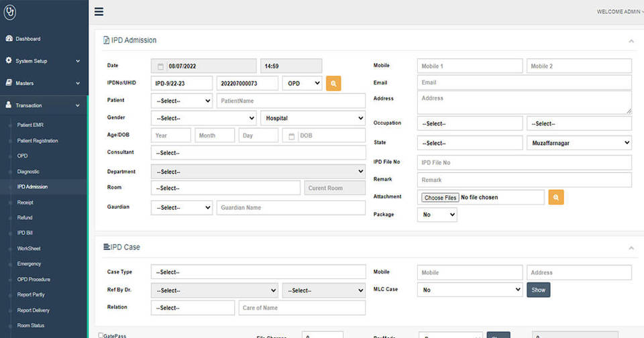Viewport: 644px width, 338px height.
Task: Toggle the GatePass checkbox
Action: tap(101, 335)
